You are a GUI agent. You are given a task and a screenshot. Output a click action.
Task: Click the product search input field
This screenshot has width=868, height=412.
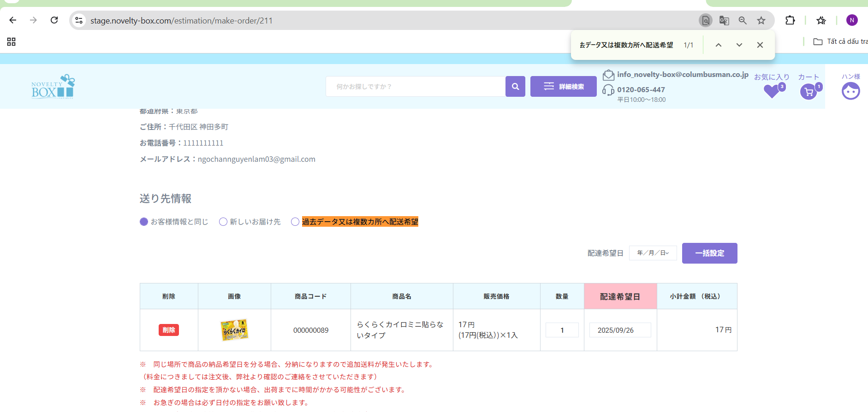click(415, 87)
